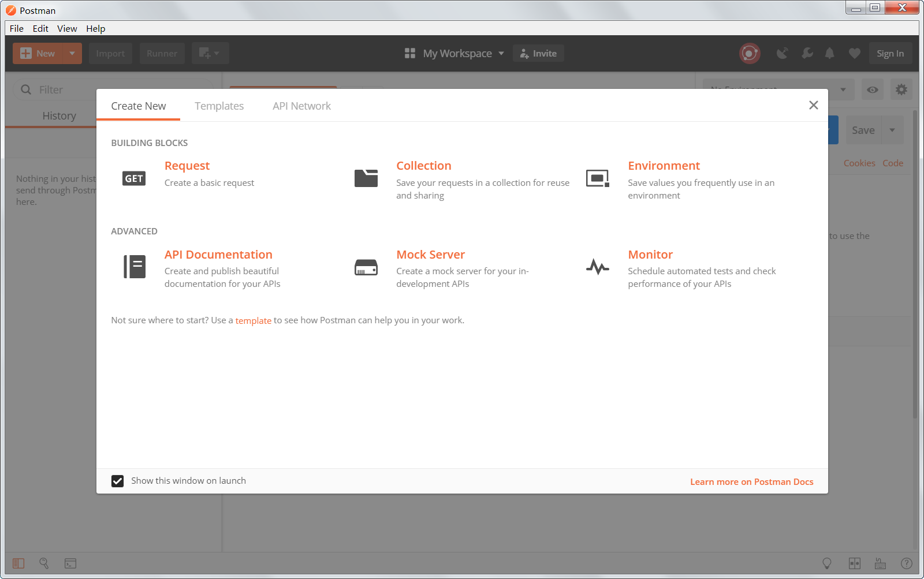Click the New button
This screenshot has height=579, width=924.
pos(38,54)
